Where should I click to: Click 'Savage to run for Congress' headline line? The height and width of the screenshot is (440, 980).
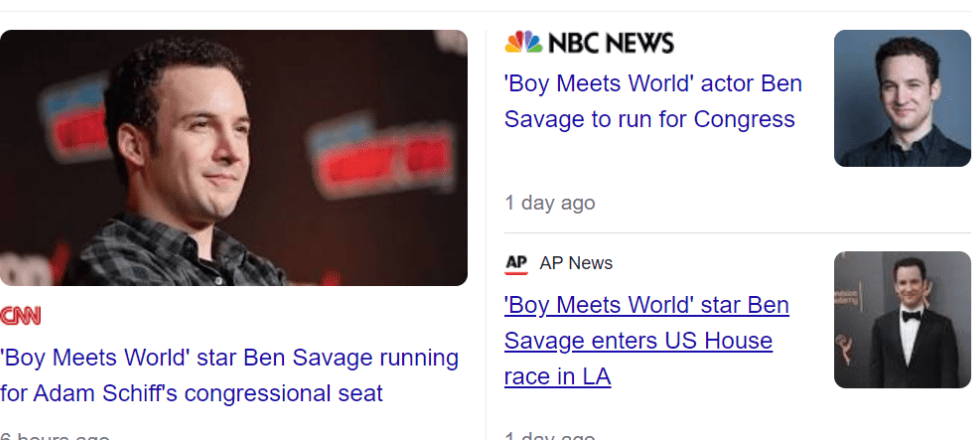pyautogui.click(x=649, y=120)
